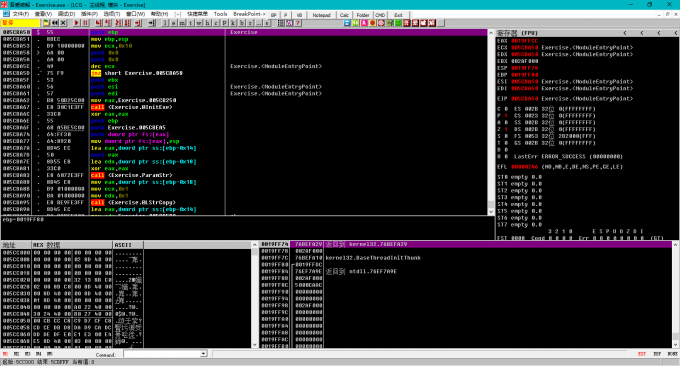Click the Execute till return icon
The width and height of the screenshot is (680, 366).
click(138, 23)
